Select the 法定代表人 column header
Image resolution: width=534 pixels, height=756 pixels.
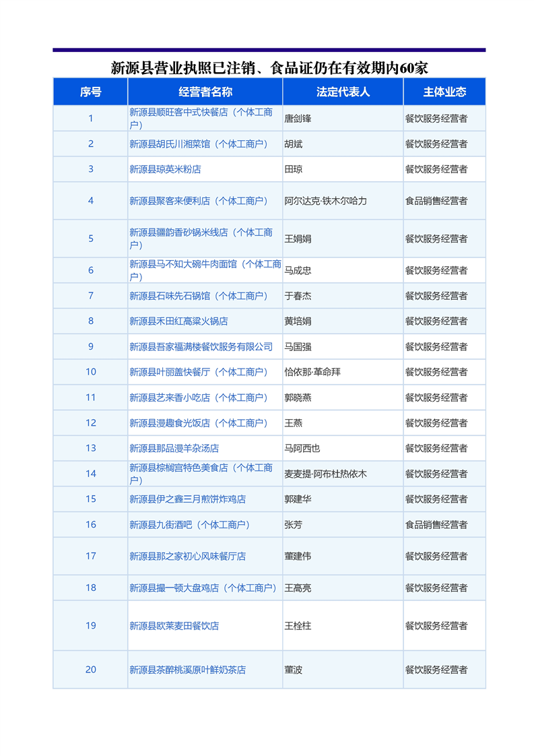tap(343, 92)
